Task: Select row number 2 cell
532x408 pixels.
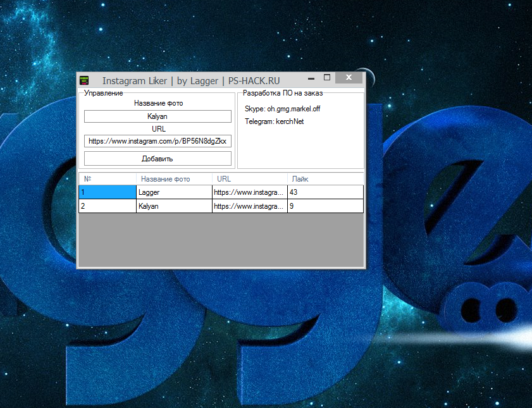Action: [x=108, y=206]
